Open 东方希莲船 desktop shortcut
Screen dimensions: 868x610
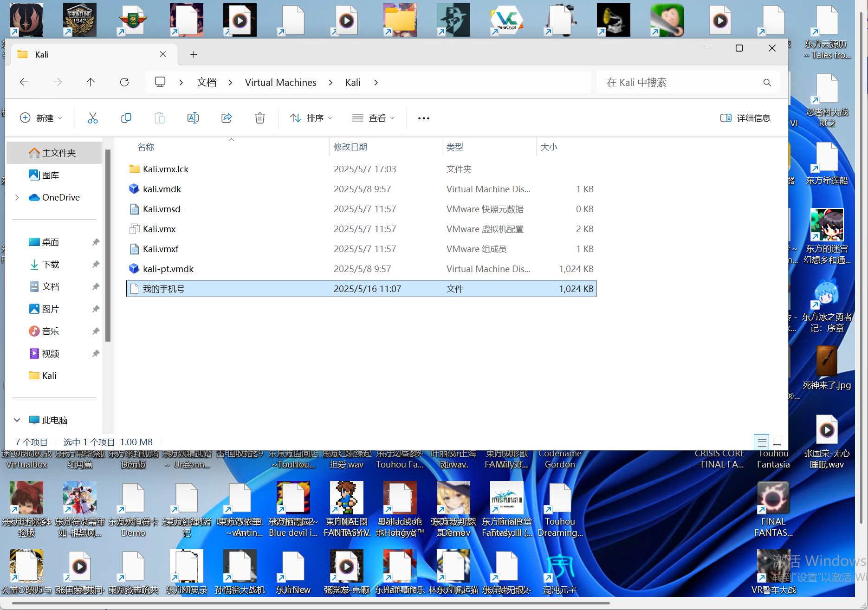coord(827,163)
